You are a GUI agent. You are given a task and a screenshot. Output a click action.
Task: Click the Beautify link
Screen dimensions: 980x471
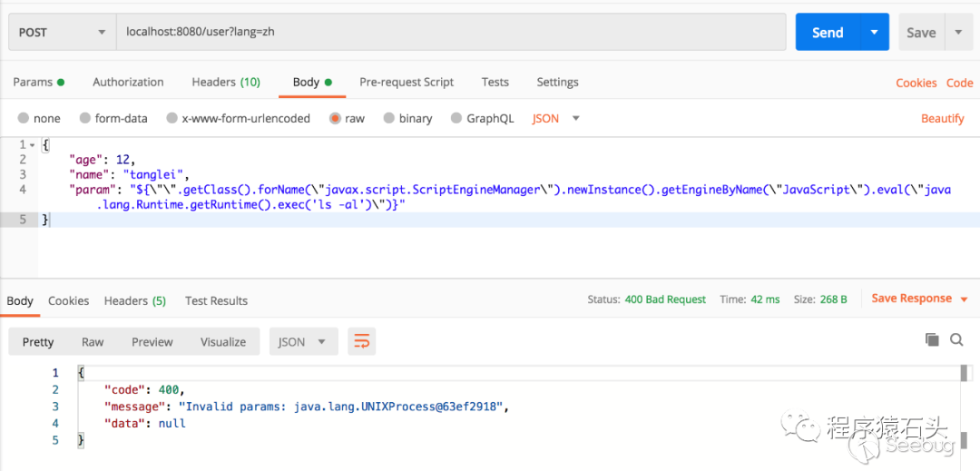(942, 119)
